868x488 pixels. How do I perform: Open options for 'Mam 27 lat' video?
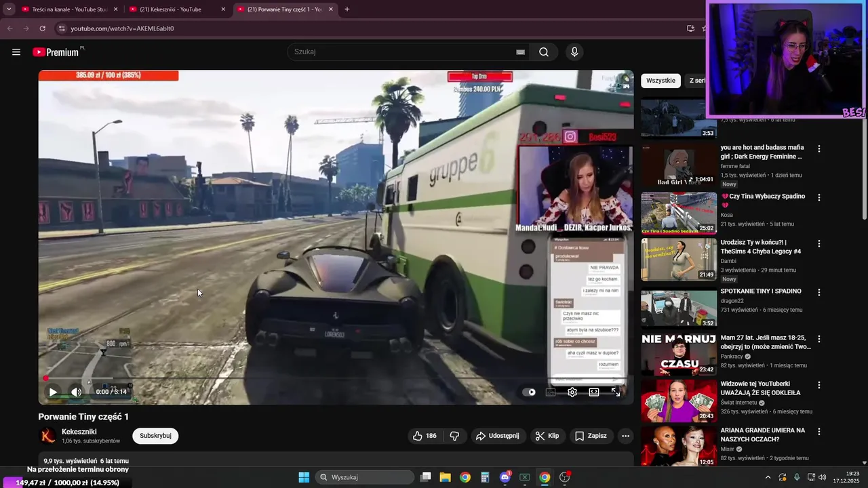point(818,338)
